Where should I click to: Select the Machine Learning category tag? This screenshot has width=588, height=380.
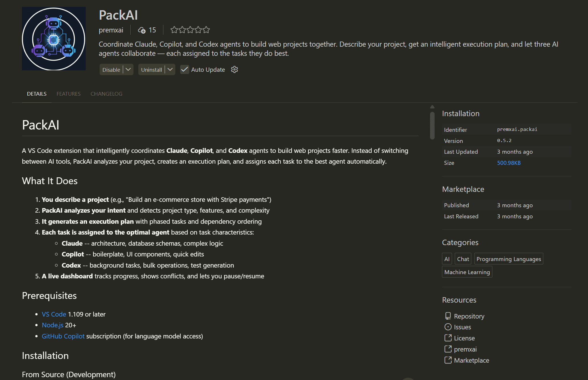467,272
